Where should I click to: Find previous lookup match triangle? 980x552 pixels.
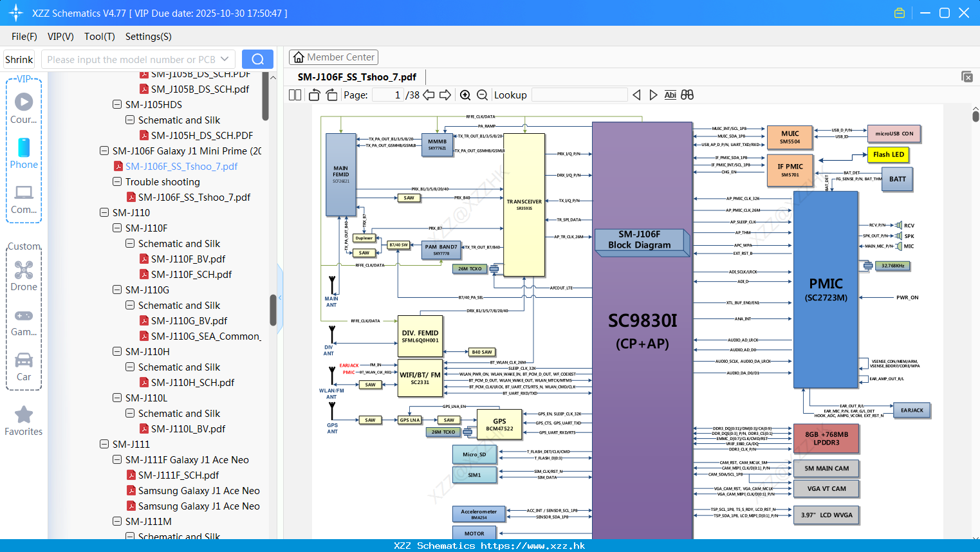636,95
